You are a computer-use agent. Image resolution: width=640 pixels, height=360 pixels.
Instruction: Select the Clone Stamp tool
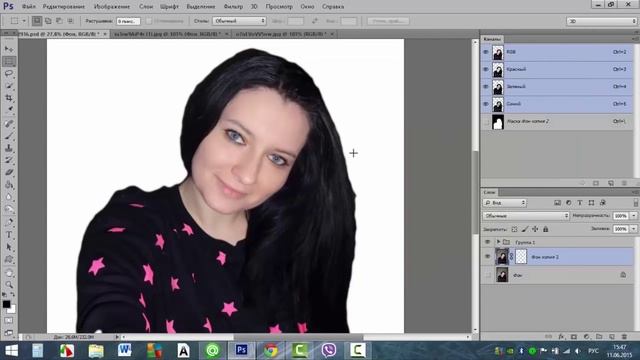(9, 148)
